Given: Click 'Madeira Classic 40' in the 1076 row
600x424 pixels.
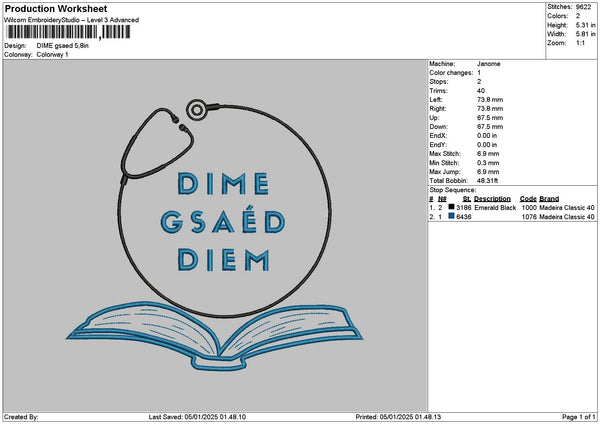Looking at the screenshot, I should (567, 217).
